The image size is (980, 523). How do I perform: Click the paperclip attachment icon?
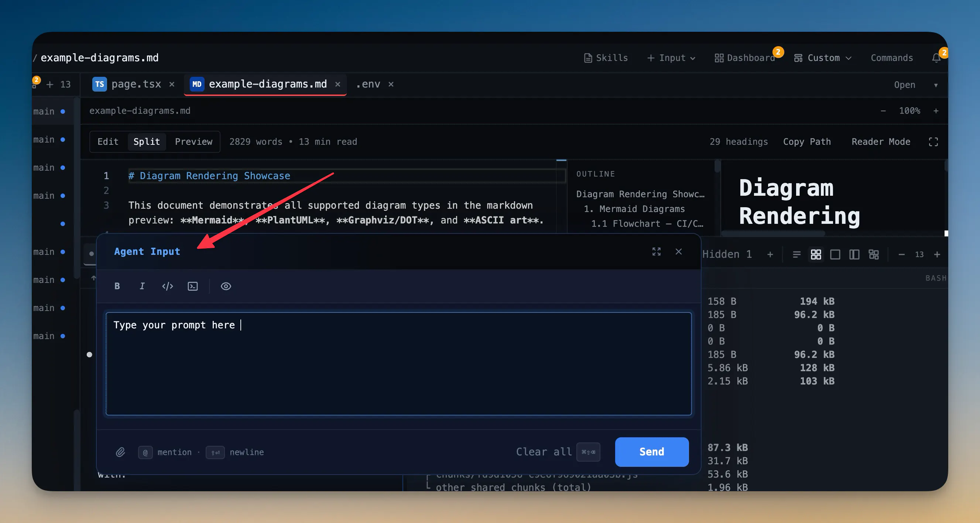point(120,452)
